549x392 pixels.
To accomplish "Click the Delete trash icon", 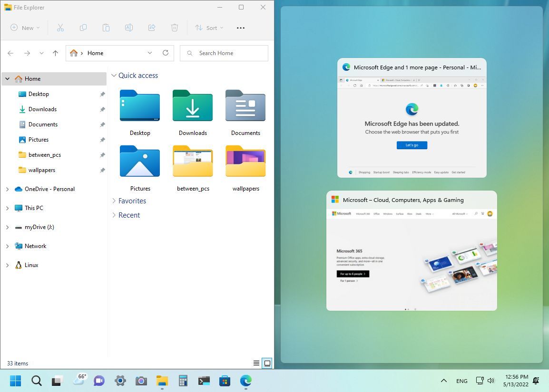I will click(x=175, y=28).
